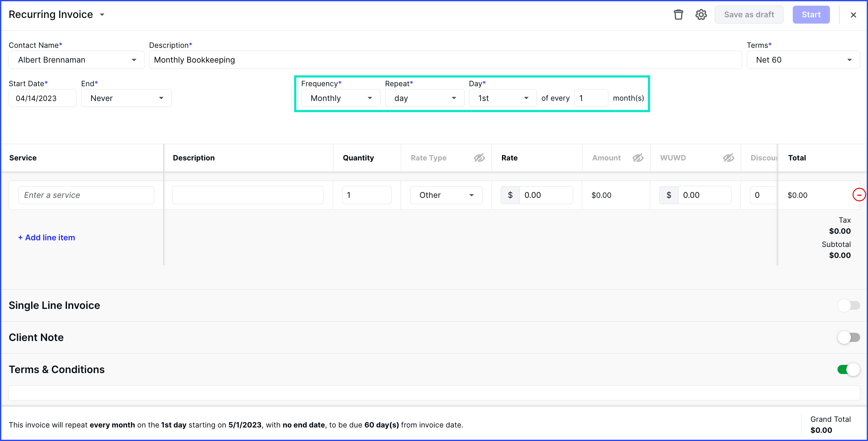868x441 pixels.
Task: Open the Recurring Invoice type dropdown
Action: pos(103,14)
